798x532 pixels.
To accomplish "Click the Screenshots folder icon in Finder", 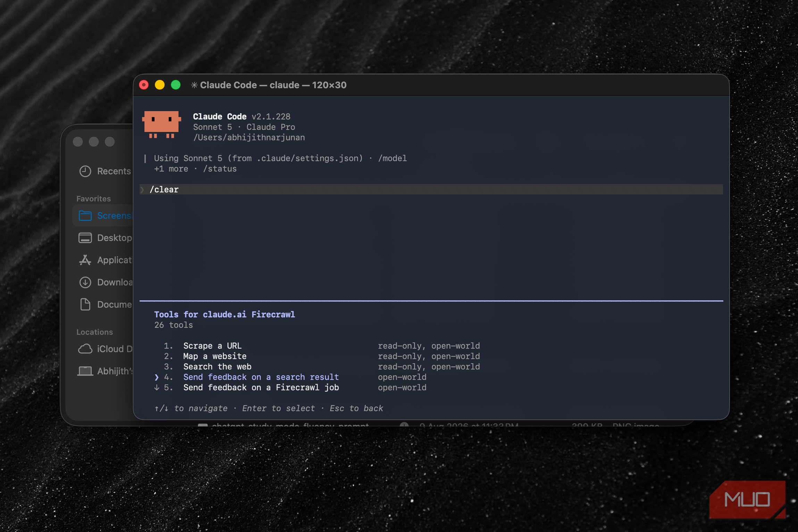I will tap(85, 216).
